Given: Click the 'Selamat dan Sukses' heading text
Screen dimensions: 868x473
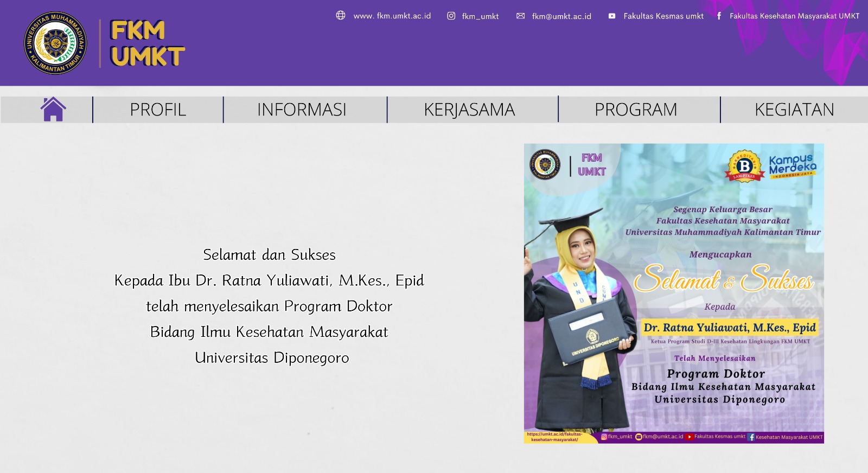Looking at the screenshot, I should pyautogui.click(x=269, y=254).
